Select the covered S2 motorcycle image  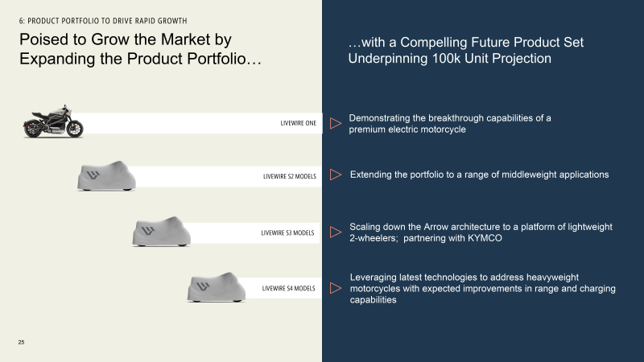pos(106,176)
